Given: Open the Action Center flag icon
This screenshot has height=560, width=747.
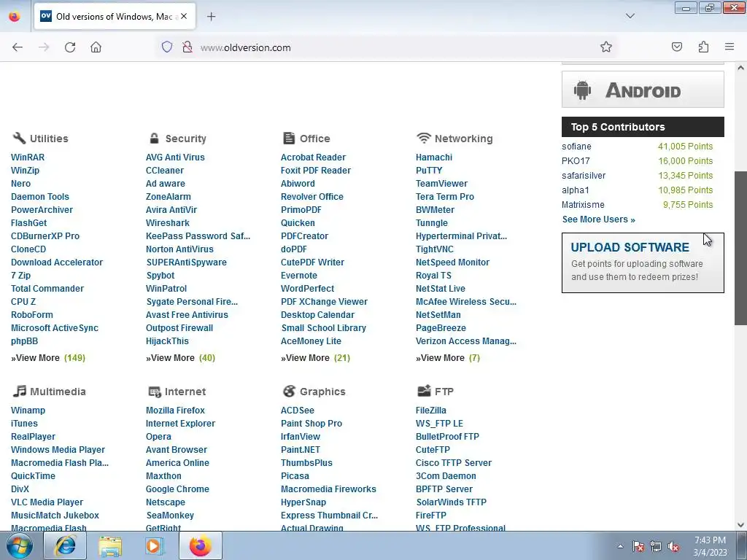Looking at the screenshot, I should pyautogui.click(x=638, y=547).
